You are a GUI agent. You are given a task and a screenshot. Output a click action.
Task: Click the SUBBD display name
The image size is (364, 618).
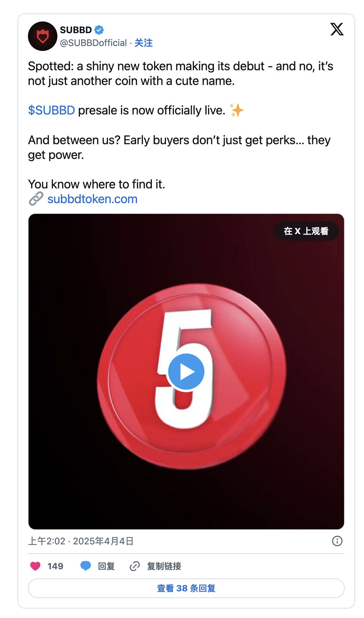pos(76,30)
